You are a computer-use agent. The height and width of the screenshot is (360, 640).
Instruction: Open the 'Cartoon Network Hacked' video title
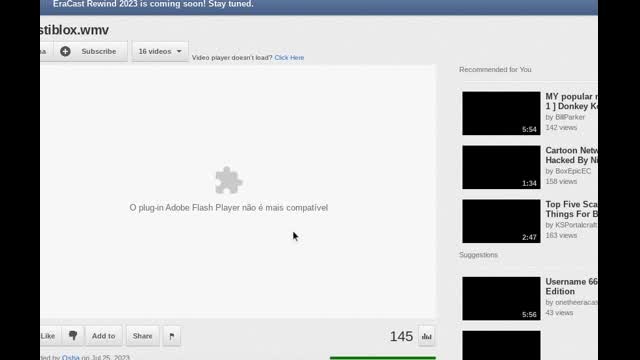(x=571, y=155)
